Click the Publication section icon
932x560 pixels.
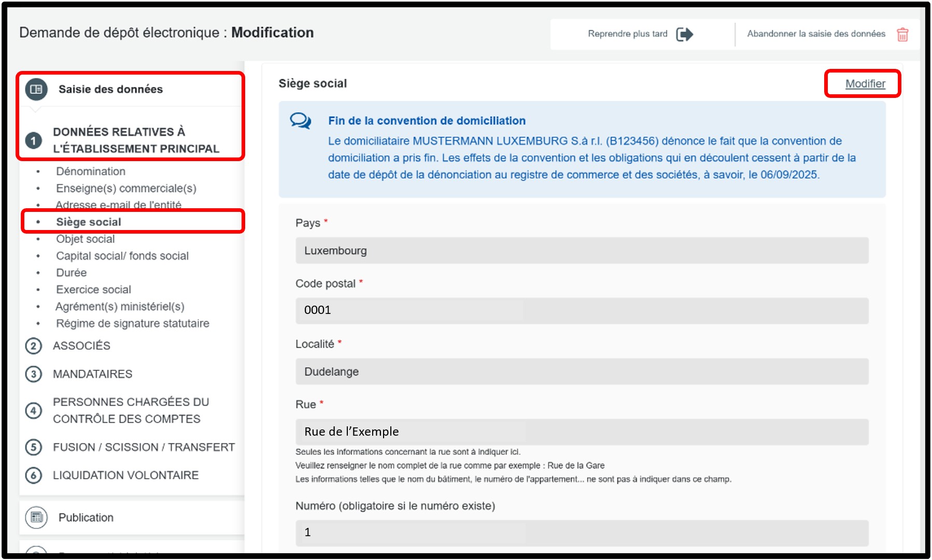36,517
